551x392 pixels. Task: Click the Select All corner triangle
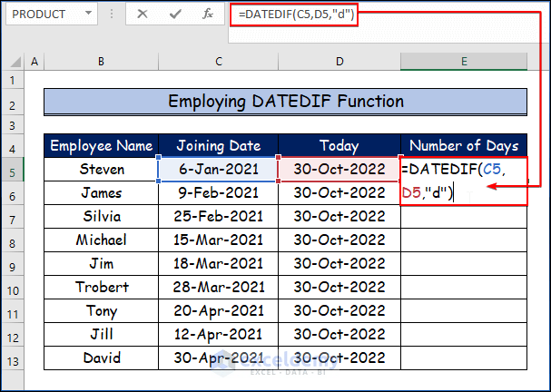point(15,62)
